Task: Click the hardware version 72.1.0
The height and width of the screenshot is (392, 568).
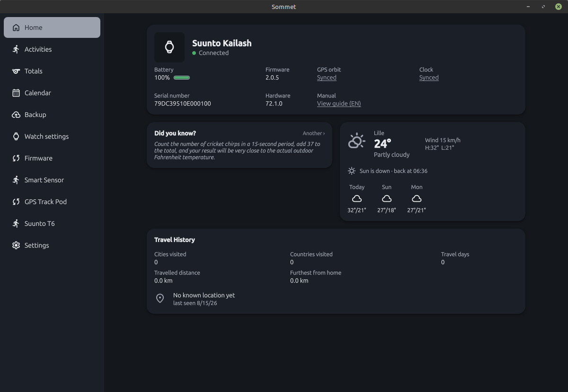Action: (x=274, y=104)
